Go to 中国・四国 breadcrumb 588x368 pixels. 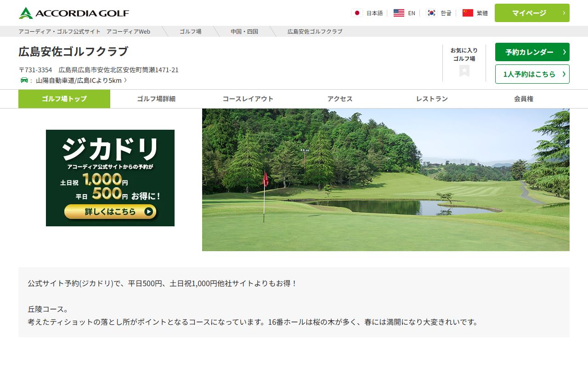(244, 31)
